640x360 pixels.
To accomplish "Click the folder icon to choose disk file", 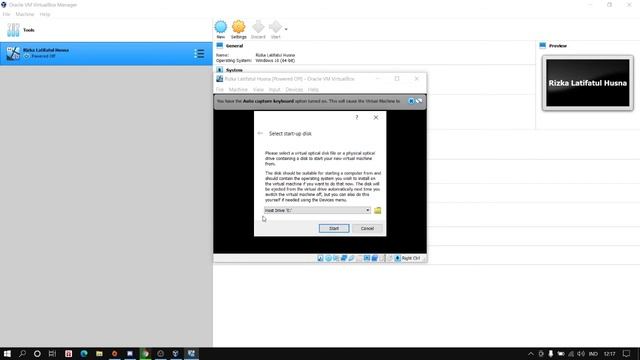I will 378,210.
